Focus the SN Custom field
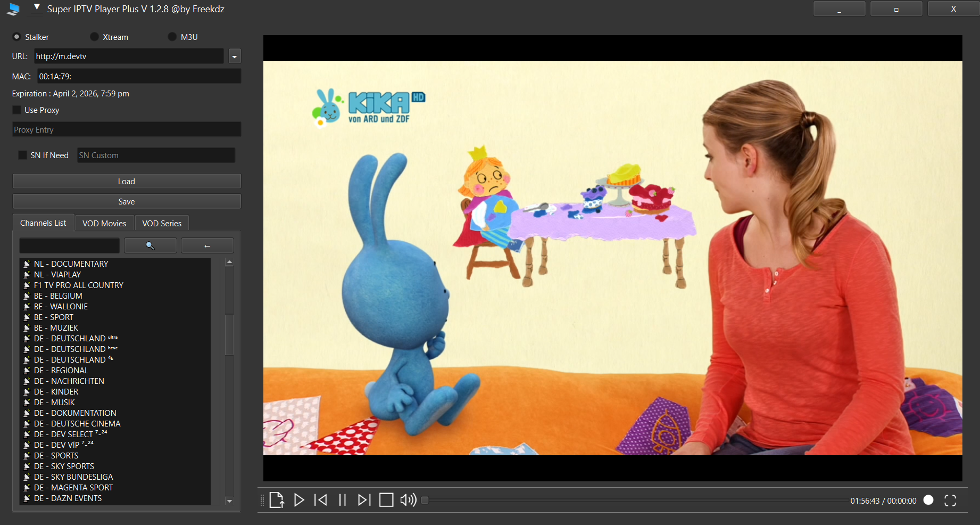The height and width of the screenshot is (525, 980). click(156, 155)
